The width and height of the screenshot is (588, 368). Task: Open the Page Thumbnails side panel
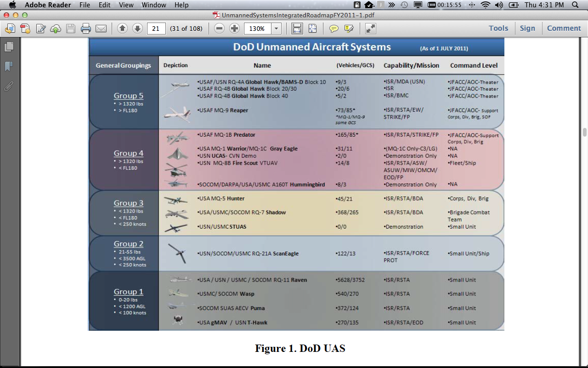[x=9, y=46]
